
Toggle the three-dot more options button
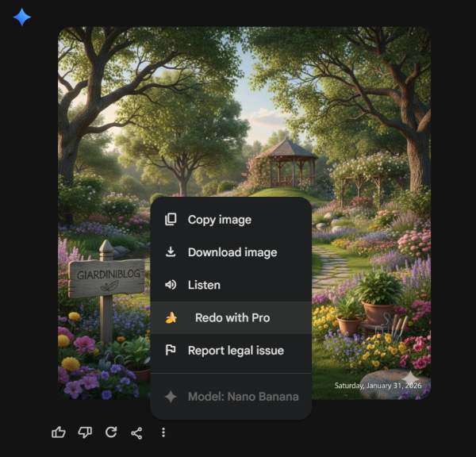point(163,432)
